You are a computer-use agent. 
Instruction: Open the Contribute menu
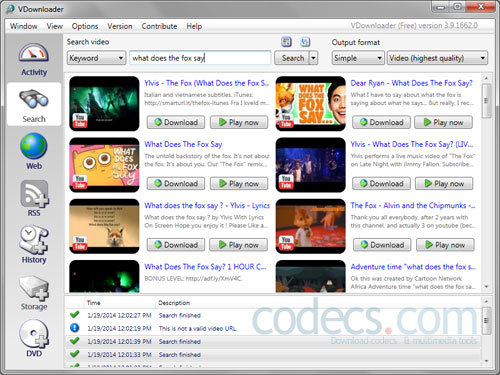click(x=159, y=26)
